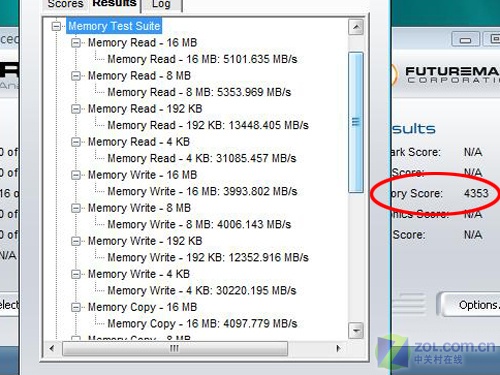Collapse the Memory Read - 4 KB node

point(76,142)
